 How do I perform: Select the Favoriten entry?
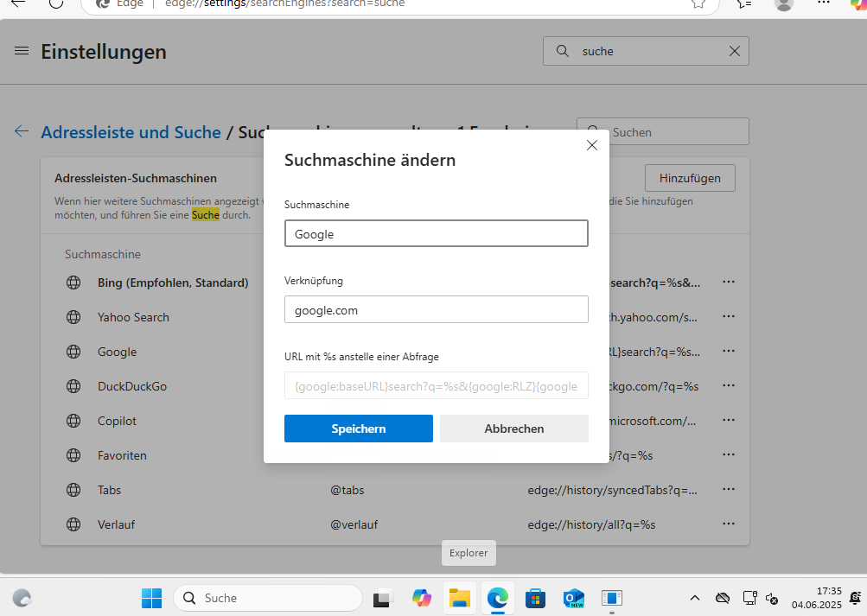coord(122,455)
